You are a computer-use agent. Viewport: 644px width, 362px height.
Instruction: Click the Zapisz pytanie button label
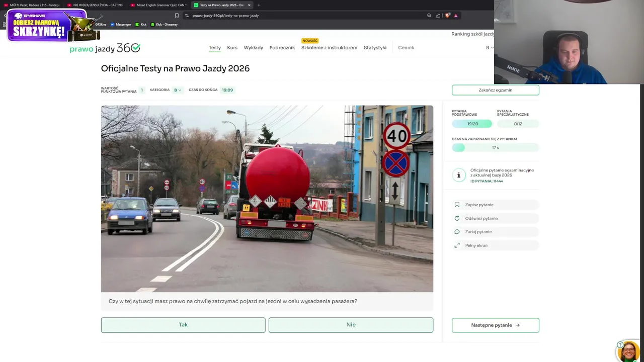(479, 205)
